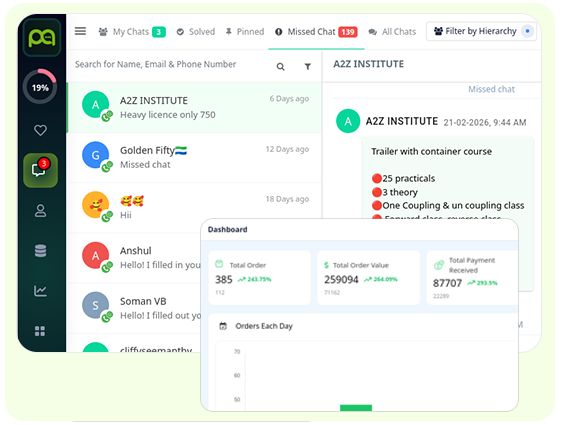Open the apps grid sidebar icon
The height and width of the screenshot is (425, 562).
[x=40, y=331]
